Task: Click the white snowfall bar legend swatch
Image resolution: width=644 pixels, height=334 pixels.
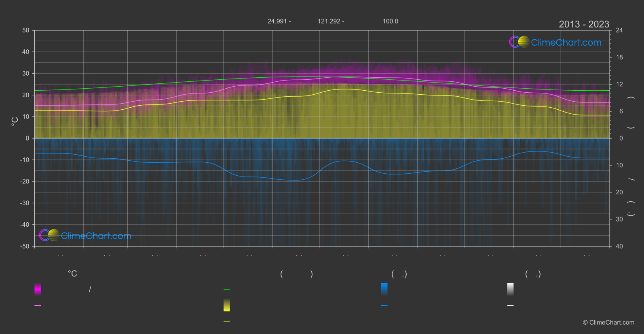Action: coord(511,289)
